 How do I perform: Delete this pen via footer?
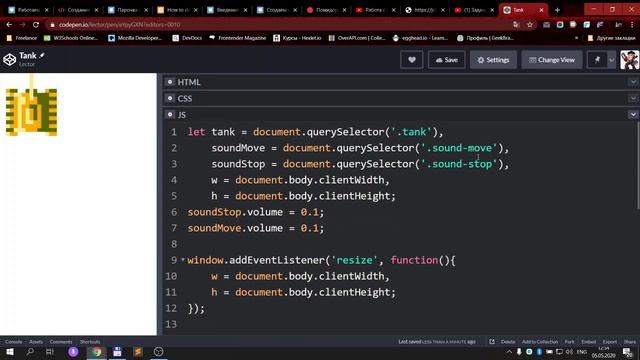click(x=508, y=342)
